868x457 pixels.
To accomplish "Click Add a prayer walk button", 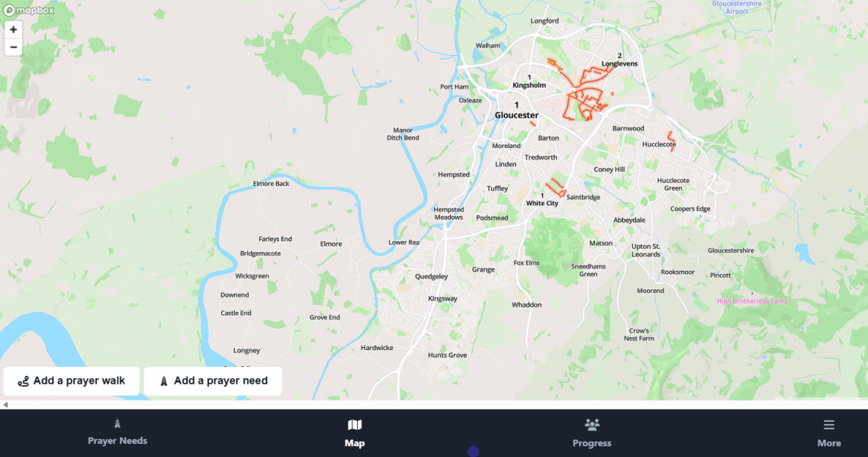I will click(72, 381).
